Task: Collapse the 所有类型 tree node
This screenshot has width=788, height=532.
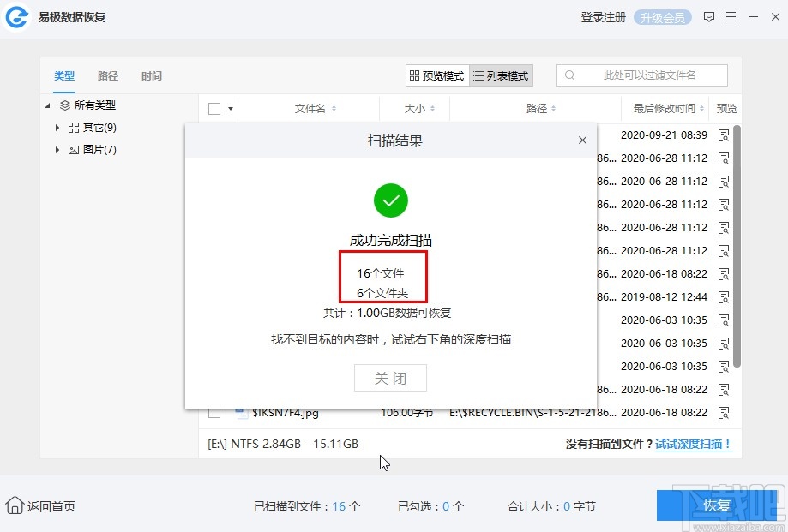Action: coord(48,105)
